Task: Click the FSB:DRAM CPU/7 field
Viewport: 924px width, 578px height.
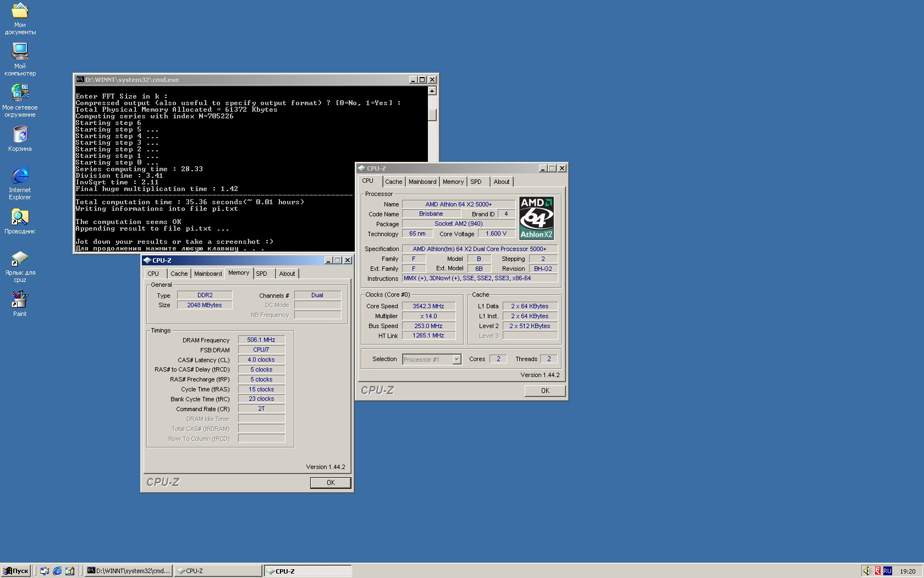Action: 261,350
